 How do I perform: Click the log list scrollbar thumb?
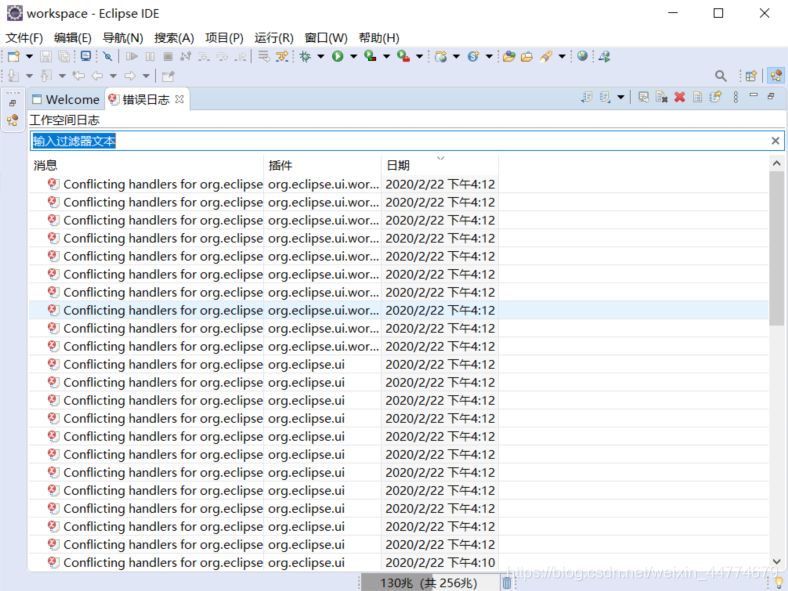776,248
